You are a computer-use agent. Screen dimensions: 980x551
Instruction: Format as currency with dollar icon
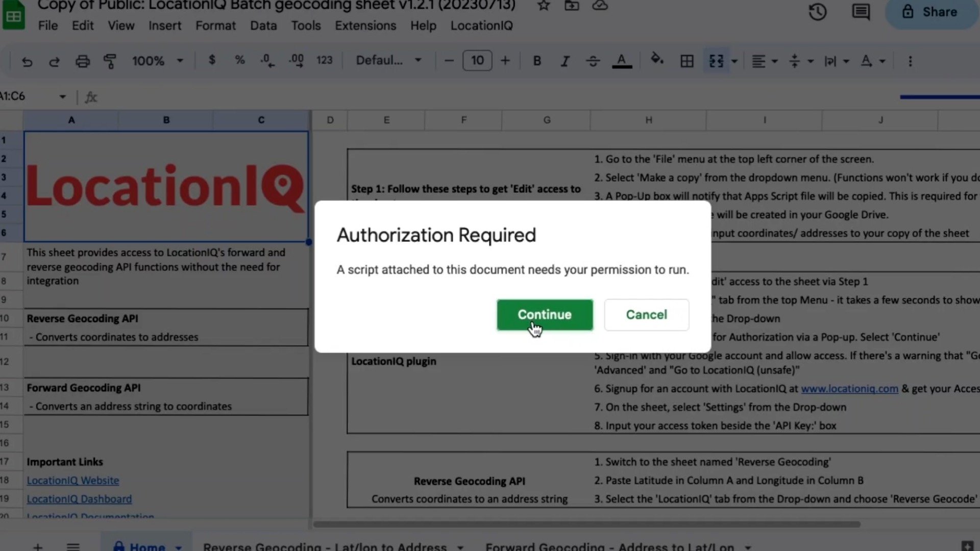[212, 60]
